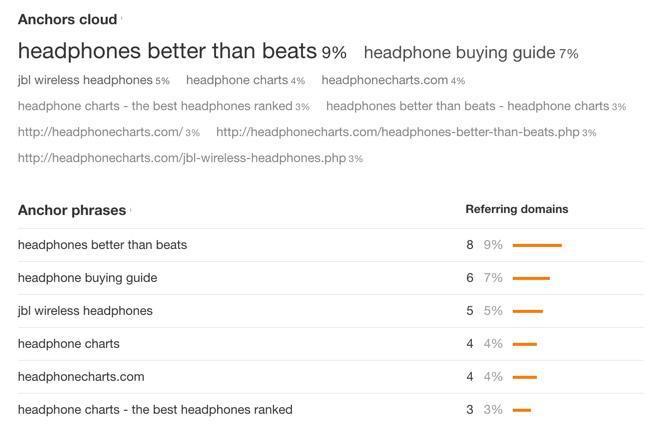This screenshot has width=660, height=426.
Task: Open the headphones-better-than-beats.php URL anchor
Action: [x=397, y=132]
